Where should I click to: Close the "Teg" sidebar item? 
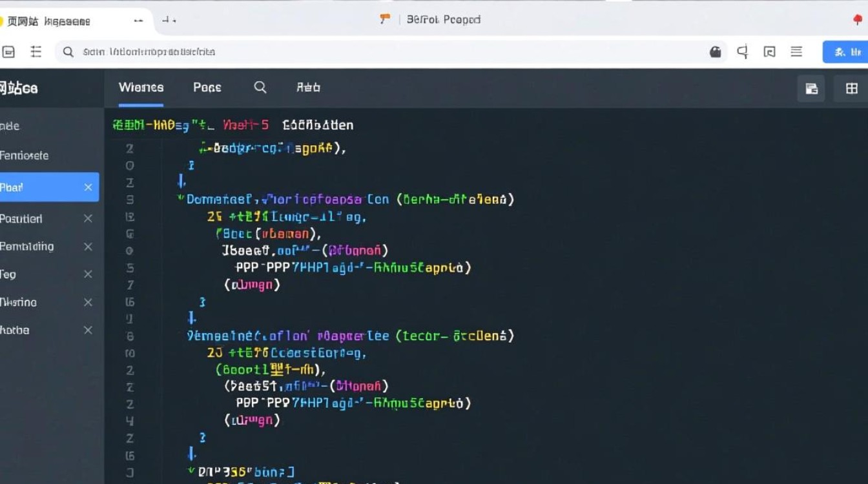point(88,274)
